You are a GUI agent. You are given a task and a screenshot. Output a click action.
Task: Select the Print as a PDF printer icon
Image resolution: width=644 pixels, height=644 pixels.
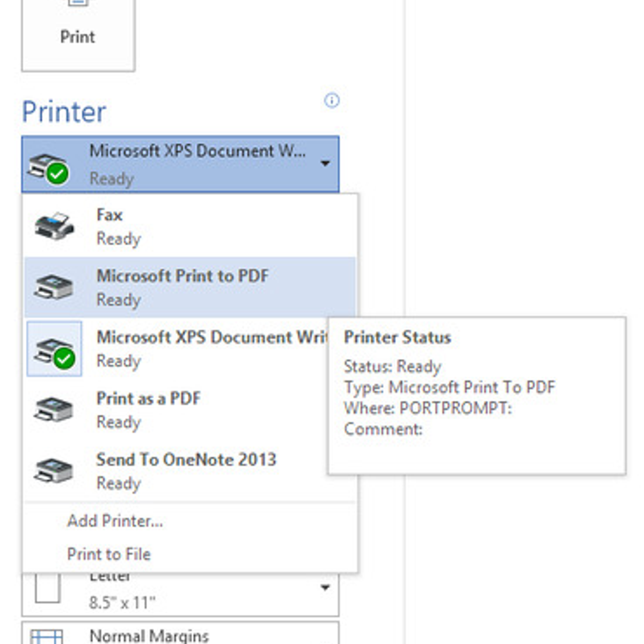[52, 410]
